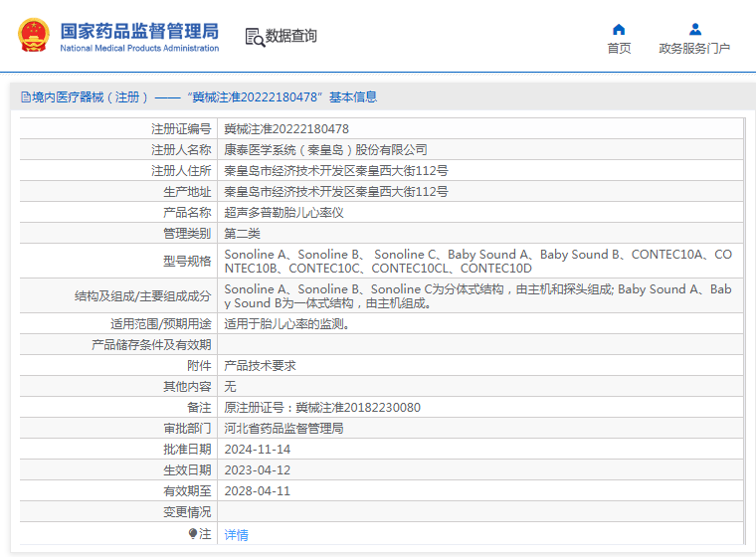This screenshot has height=557, width=756.
Task: Open the 政务服务门户 portal link
Action: 694,48
